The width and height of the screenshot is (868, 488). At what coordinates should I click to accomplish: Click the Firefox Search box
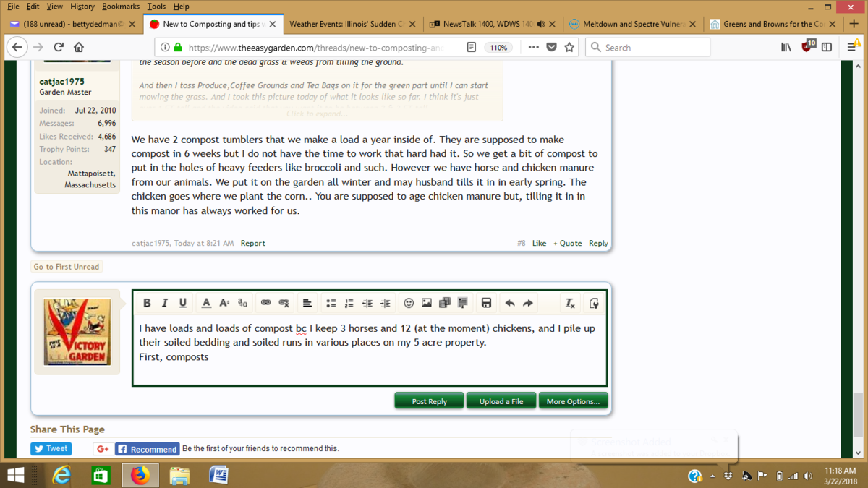point(647,48)
